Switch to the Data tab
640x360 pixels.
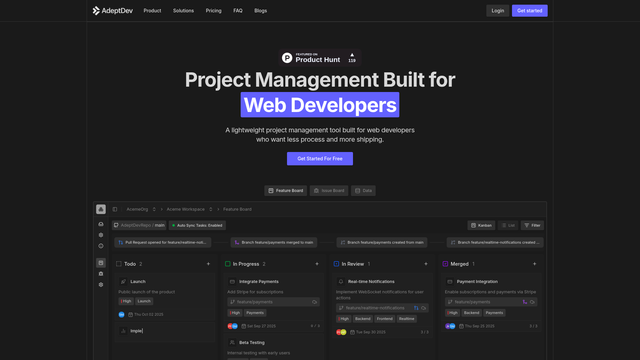(x=363, y=191)
